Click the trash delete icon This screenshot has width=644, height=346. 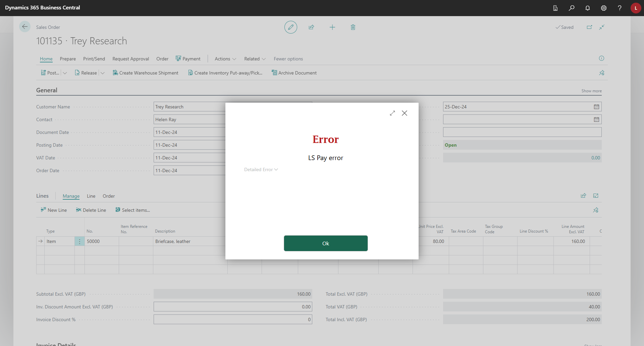[353, 27]
